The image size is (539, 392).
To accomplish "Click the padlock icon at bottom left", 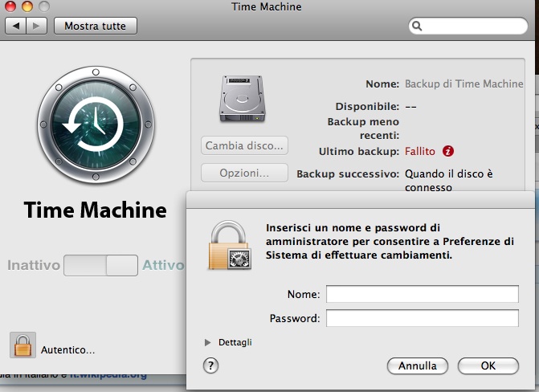I will pyautogui.click(x=22, y=345).
